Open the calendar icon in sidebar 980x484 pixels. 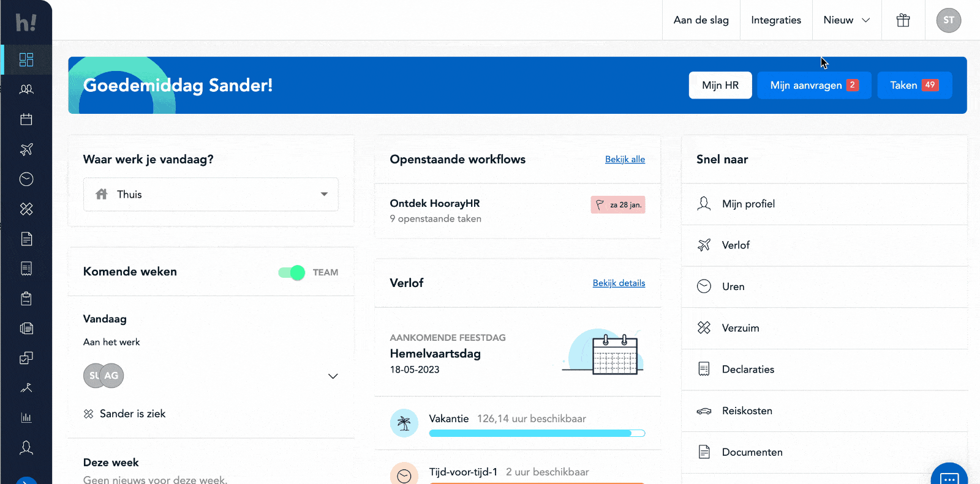(26, 119)
